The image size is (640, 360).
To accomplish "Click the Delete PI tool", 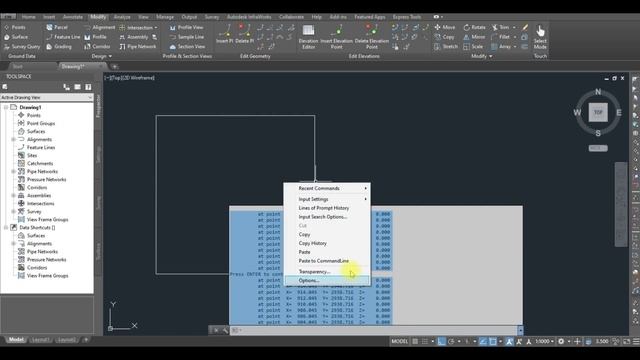I will pyautogui.click(x=244, y=33).
